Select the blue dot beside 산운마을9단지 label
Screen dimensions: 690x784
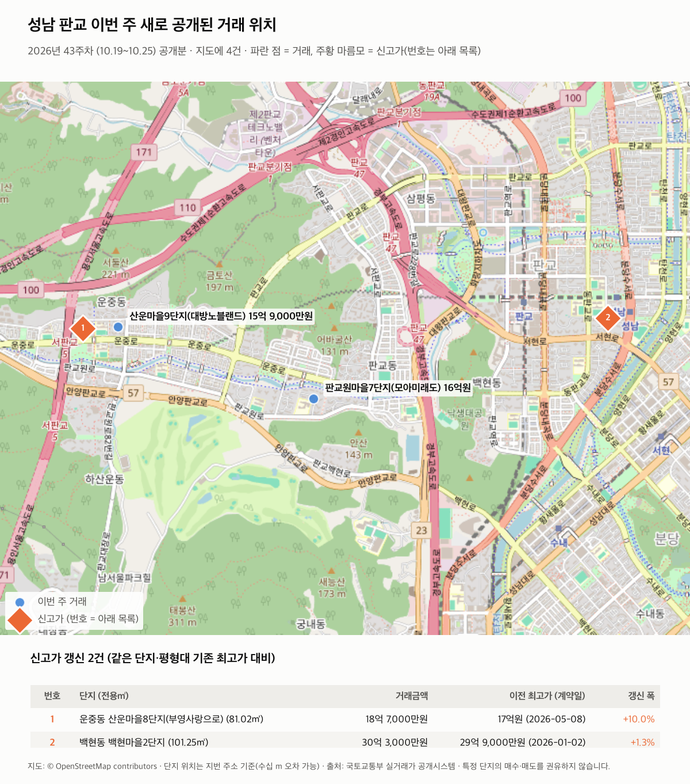click(118, 327)
